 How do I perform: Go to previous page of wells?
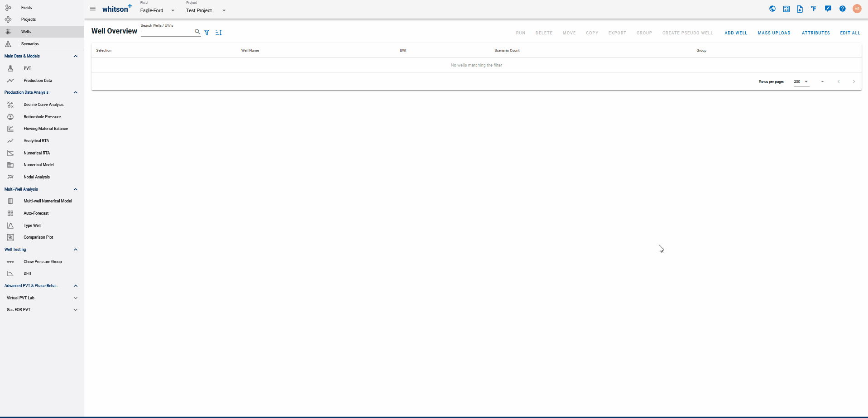tap(839, 82)
